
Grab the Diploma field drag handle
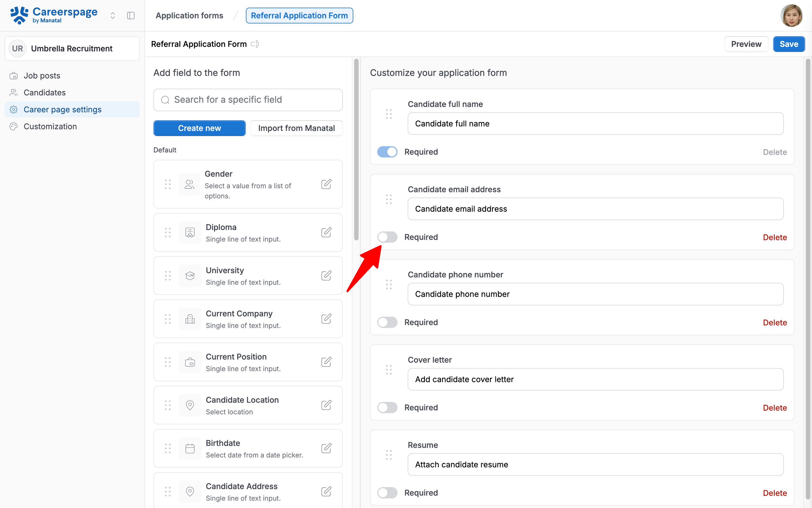point(168,233)
